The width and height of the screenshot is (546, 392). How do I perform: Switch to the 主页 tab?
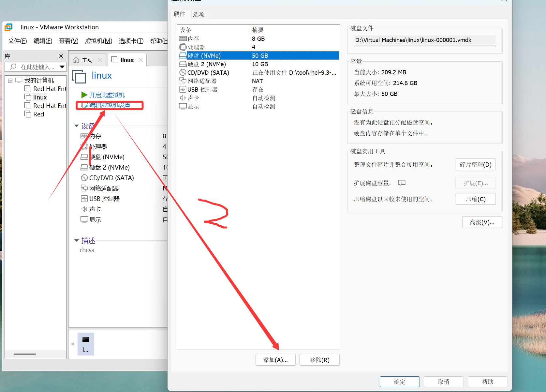point(87,60)
